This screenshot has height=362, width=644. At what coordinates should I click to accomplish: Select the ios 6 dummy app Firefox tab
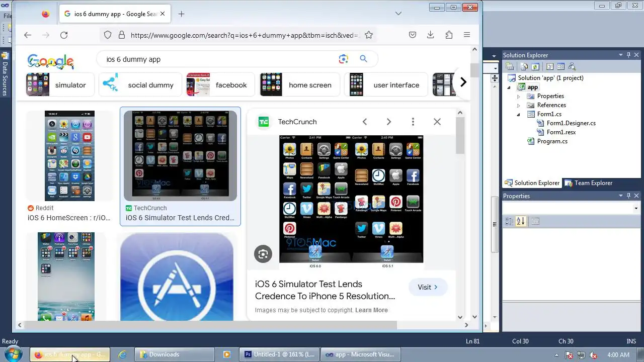click(x=114, y=14)
